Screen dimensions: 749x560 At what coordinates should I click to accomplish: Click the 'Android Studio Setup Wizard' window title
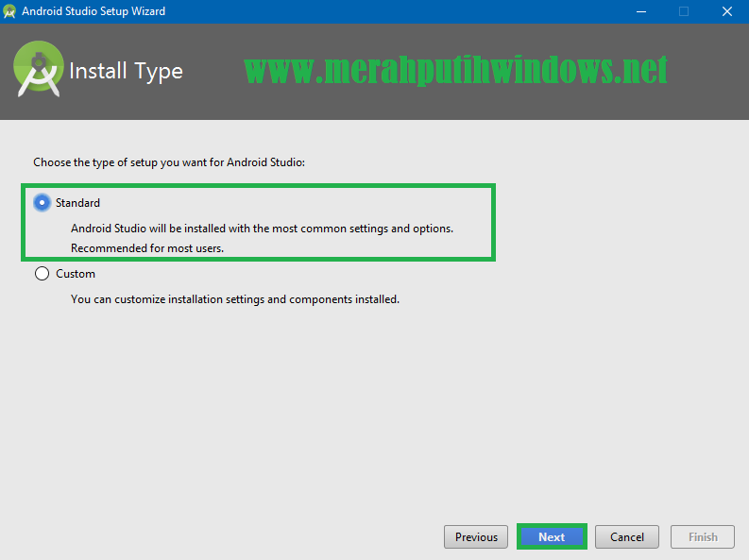tap(94, 11)
